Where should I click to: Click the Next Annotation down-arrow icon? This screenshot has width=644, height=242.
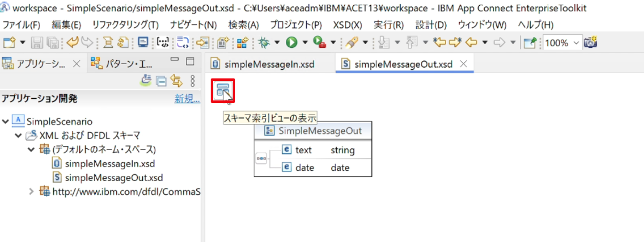[x=383, y=43]
